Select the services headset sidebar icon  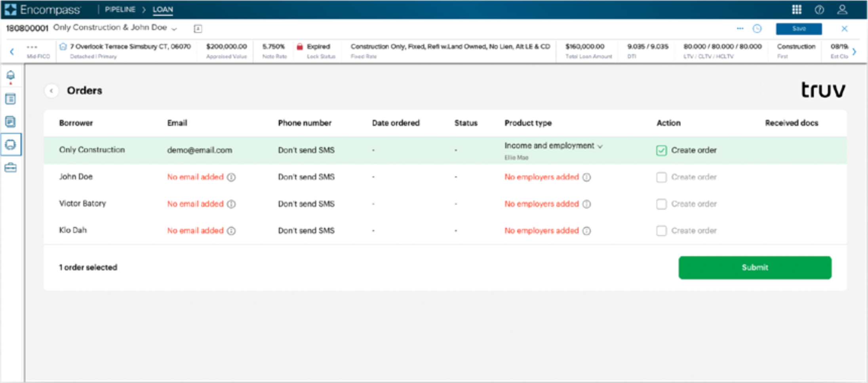[x=11, y=144]
